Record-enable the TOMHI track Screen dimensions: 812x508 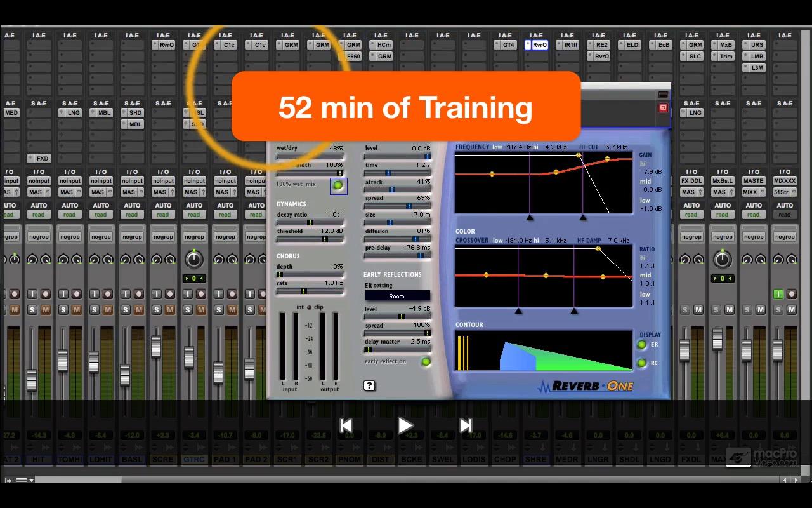tap(77, 294)
